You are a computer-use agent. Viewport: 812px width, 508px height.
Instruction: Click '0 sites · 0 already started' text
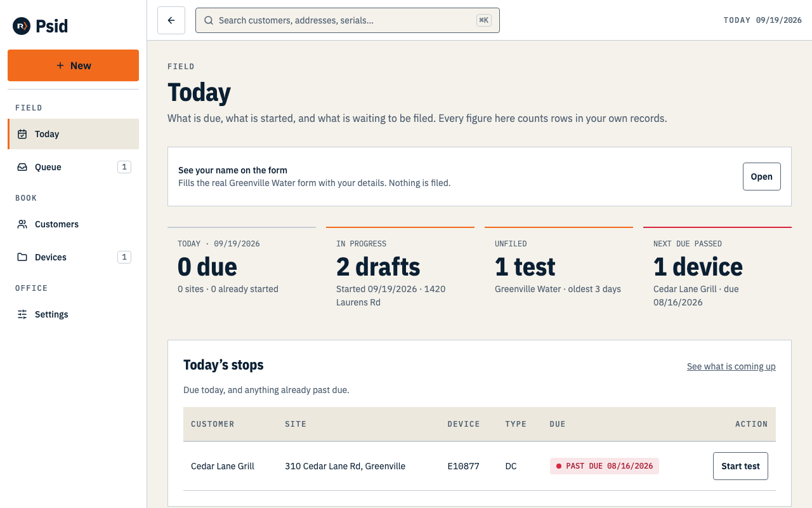(228, 289)
